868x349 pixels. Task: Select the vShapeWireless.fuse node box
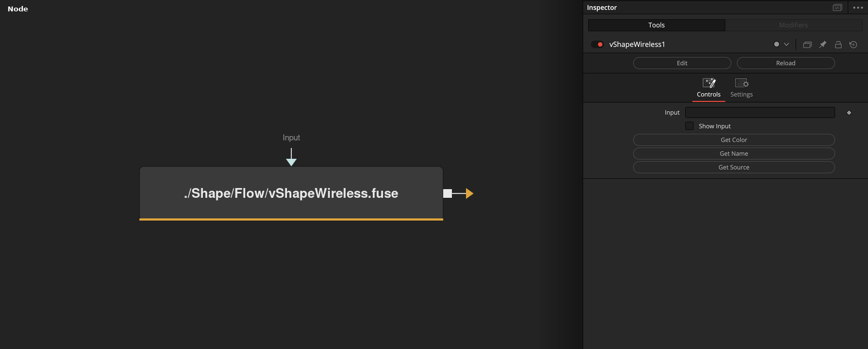pyautogui.click(x=291, y=193)
